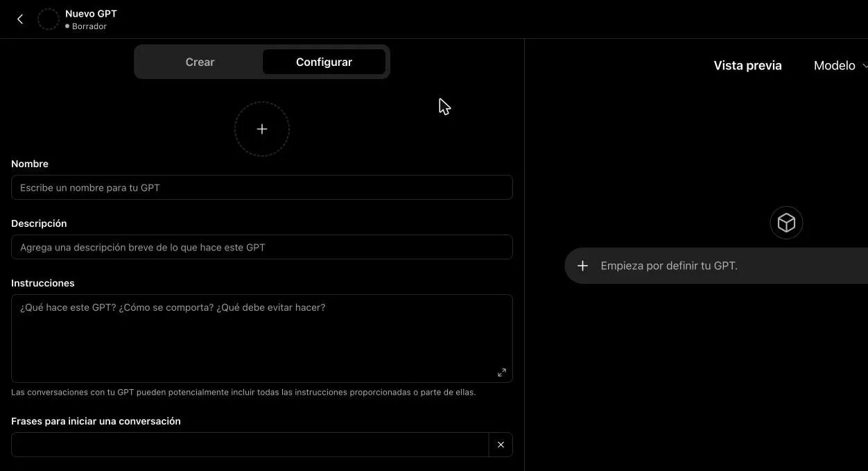Focus the Descripción input field
The height and width of the screenshot is (471, 868).
pos(262,247)
